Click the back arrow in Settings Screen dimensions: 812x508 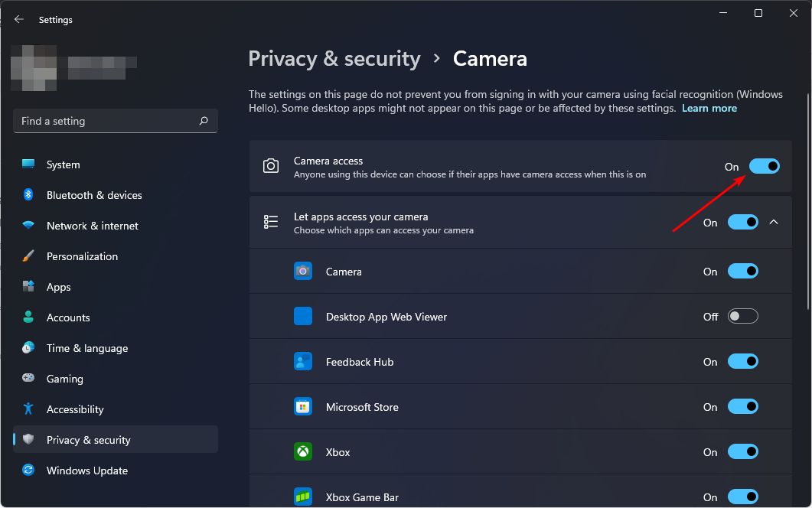point(19,20)
